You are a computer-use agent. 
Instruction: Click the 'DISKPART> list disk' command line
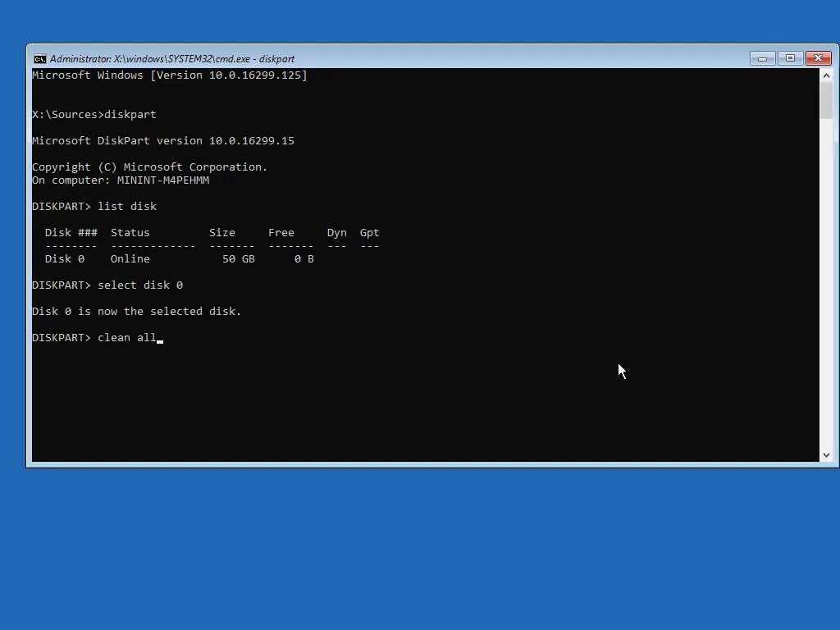click(x=94, y=207)
